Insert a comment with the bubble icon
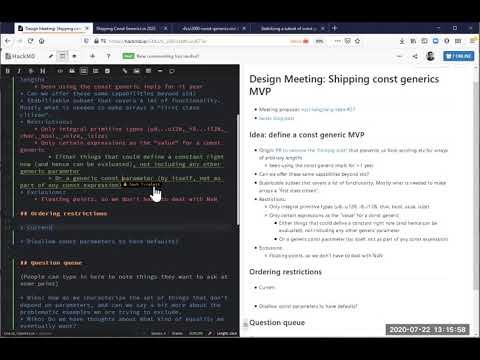 click(x=172, y=71)
